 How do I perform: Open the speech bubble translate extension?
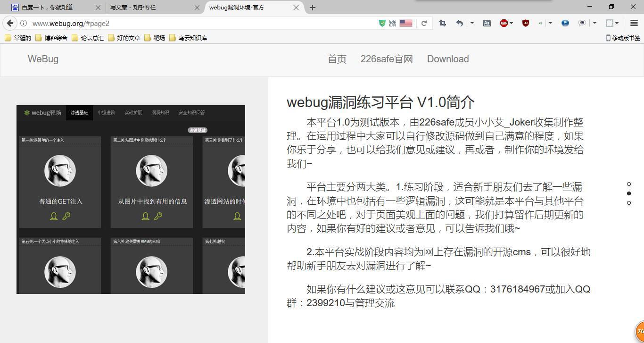point(581,23)
